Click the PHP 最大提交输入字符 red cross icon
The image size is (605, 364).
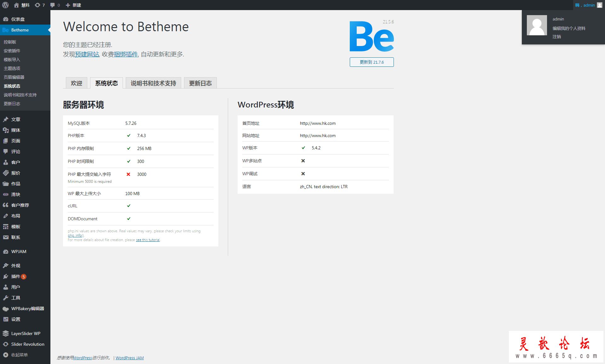click(128, 174)
